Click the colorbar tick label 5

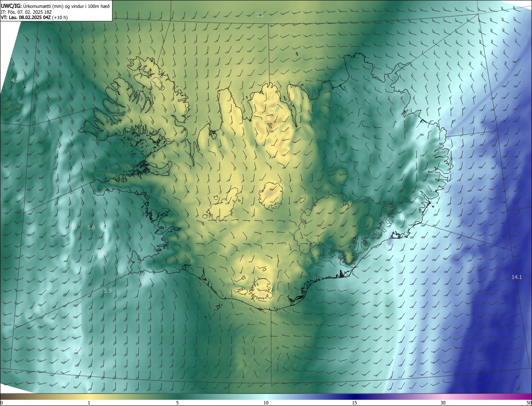[x=177, y=403]
